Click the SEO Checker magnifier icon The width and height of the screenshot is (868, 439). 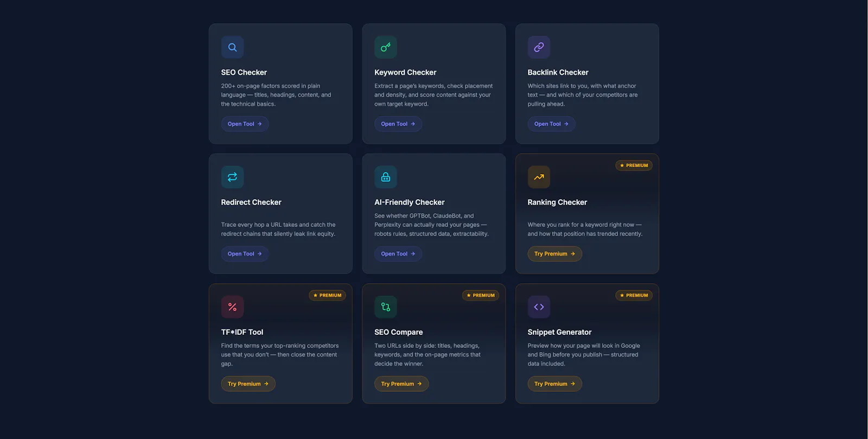(232, 47)
